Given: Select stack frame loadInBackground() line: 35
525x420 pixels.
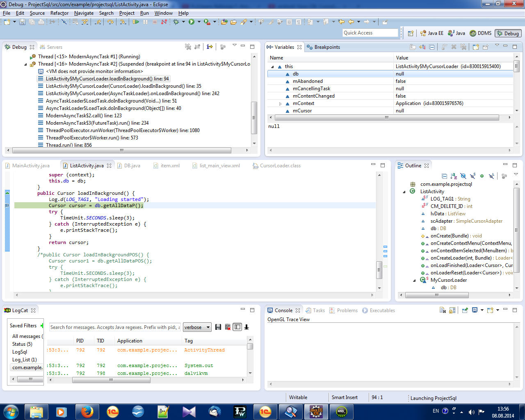Looking at the screenshot, I should tap(123, 86).
